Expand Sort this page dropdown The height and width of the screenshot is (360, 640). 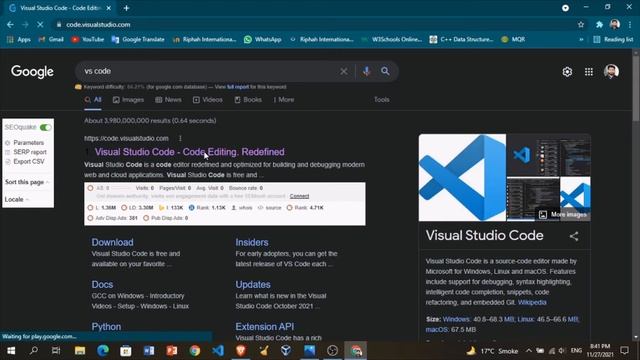coord(27,182)
